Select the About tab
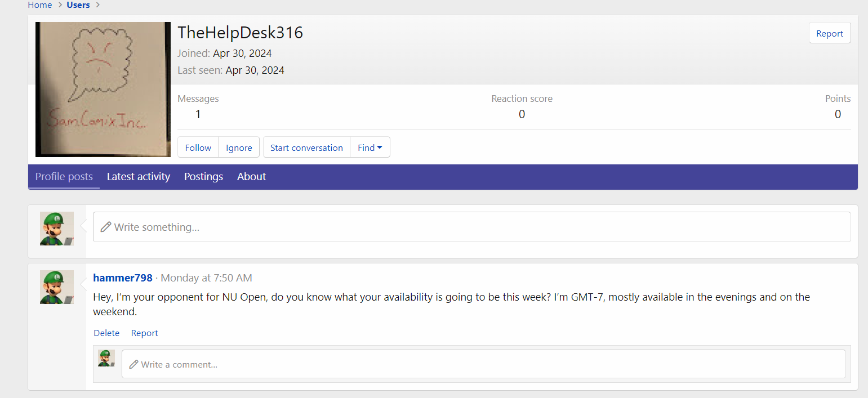868x398 pixels. 251,177
